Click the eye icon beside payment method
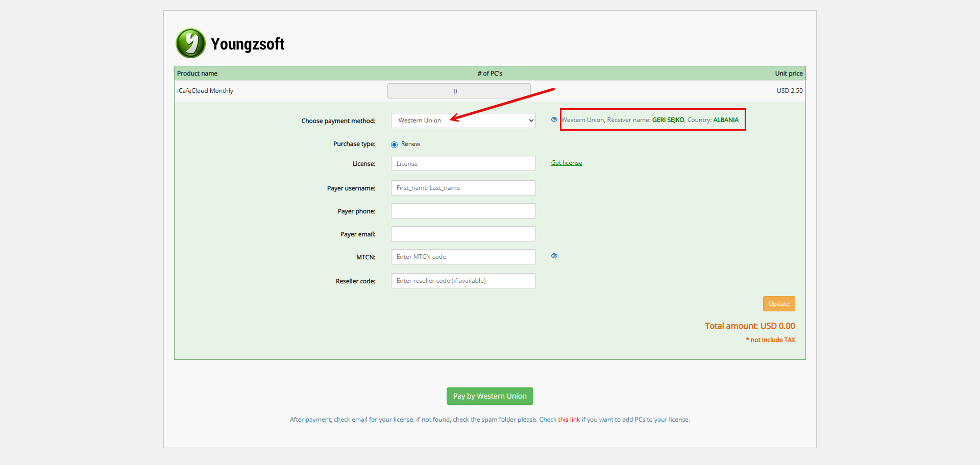Screen dimensions: 980x465 coord(554,120)
